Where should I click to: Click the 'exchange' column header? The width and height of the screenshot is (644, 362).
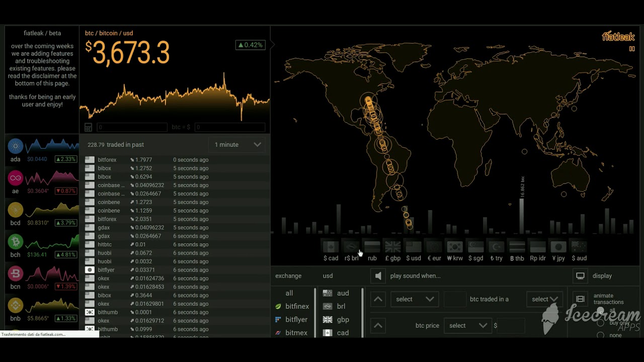[288, 276]
